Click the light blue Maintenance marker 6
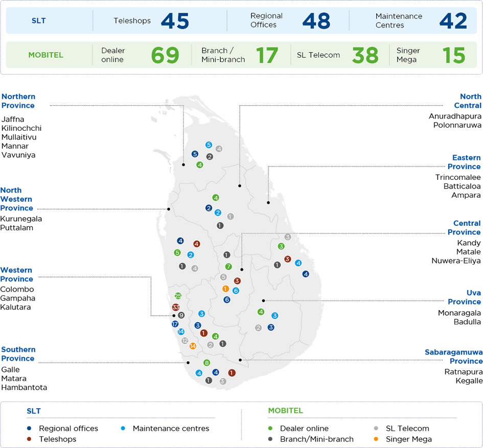 pyautogui.click(x=236, y=291)
